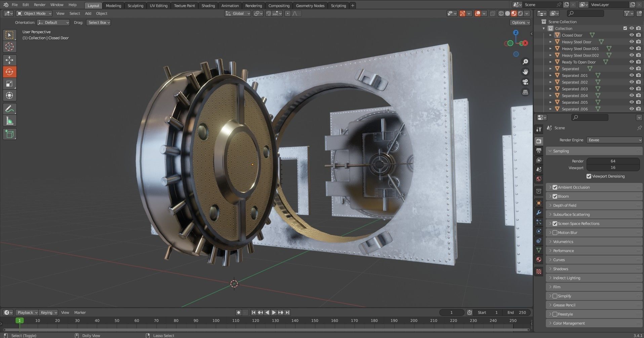Open the Modifiers wrench properties tab
Image resolution: width=644 pixels, height=338 pixels.
coord(539,212)
